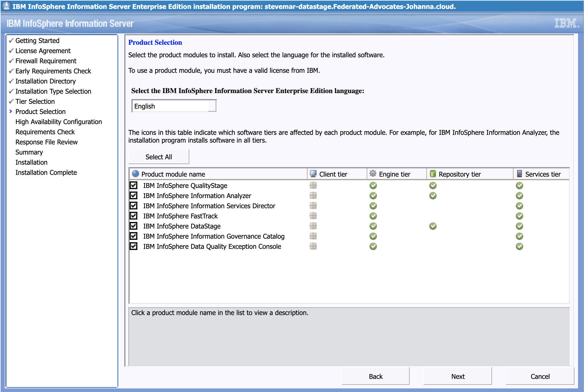The height and width of the screenshot is (392, 584).
Task: Click FastTrack client tier grid icon
Action: tap(313, 216)
